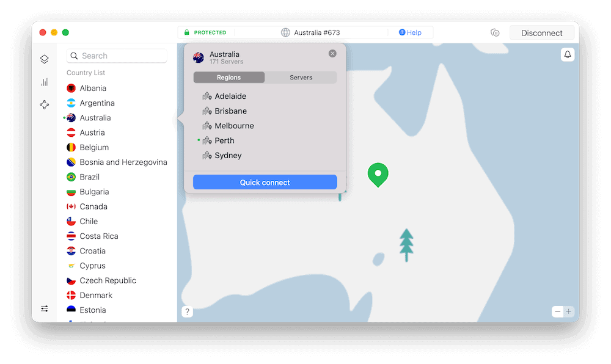Click the Australia flag in popup header

tap(199, 57)
